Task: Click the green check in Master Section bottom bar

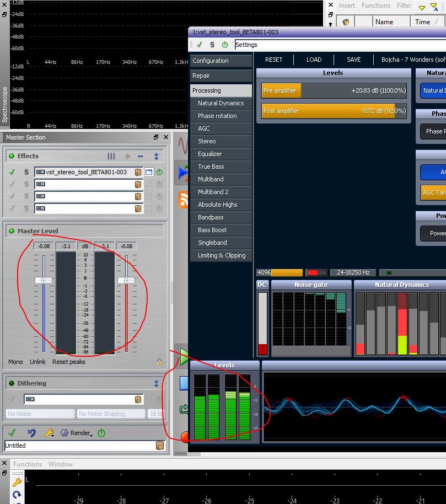Action: [x=12, y=433]
